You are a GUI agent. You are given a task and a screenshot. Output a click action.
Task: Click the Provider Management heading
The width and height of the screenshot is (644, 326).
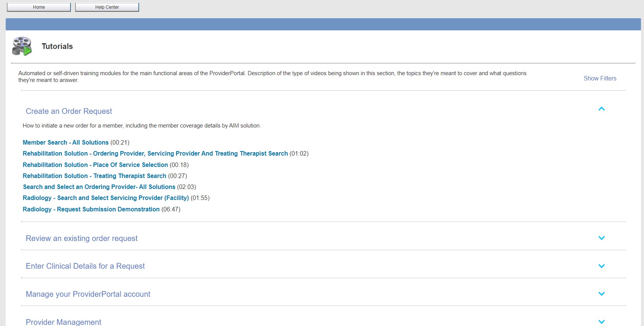point(63,322)
